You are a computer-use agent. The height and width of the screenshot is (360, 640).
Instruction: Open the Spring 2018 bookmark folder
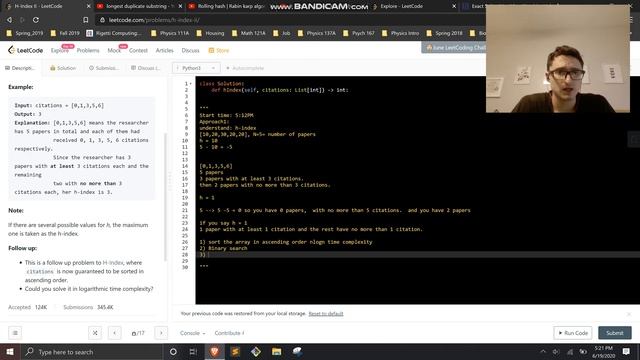pyautogui.click(x=445, y=33)
